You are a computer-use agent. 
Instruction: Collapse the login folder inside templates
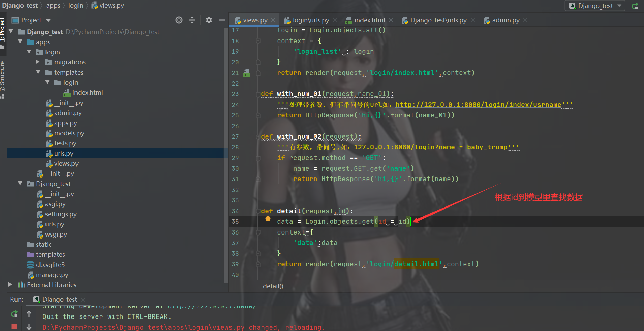48,82
